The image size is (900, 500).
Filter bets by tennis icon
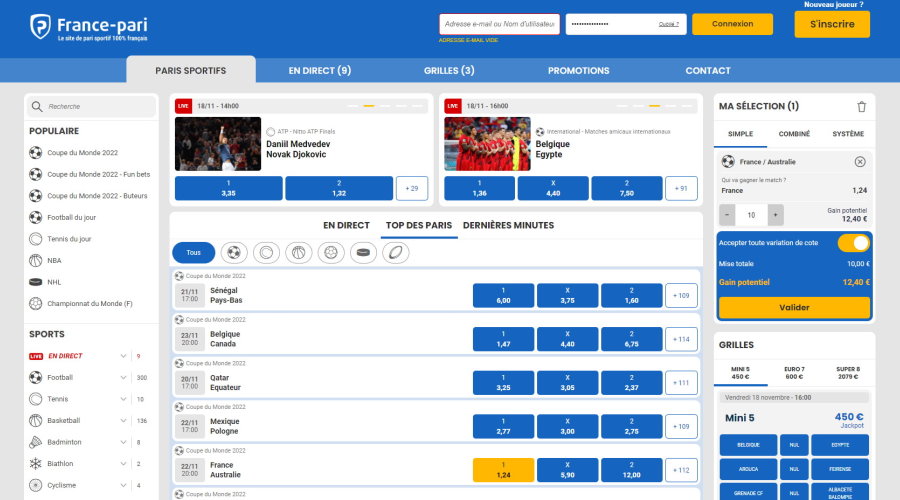click(266, 253)
